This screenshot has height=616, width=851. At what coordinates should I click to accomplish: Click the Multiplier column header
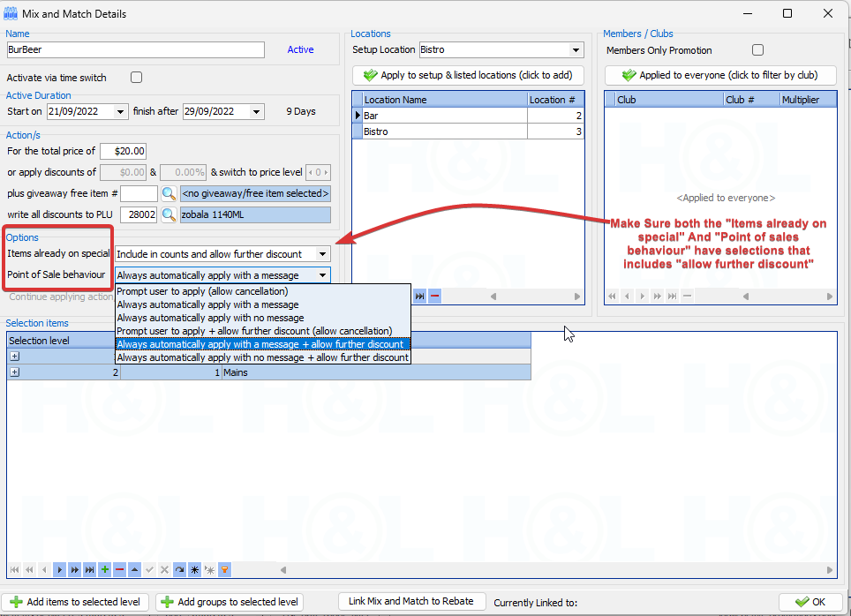(808, 100)
